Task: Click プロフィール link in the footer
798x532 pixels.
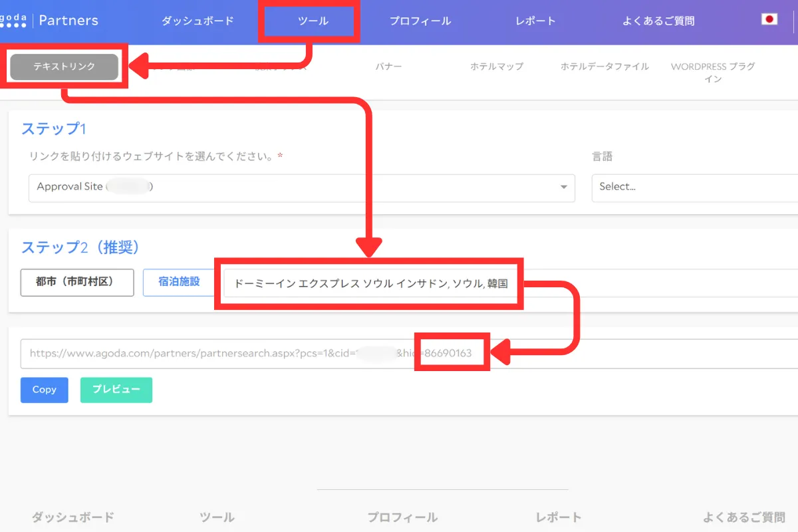Action: (x=402, y=517)
